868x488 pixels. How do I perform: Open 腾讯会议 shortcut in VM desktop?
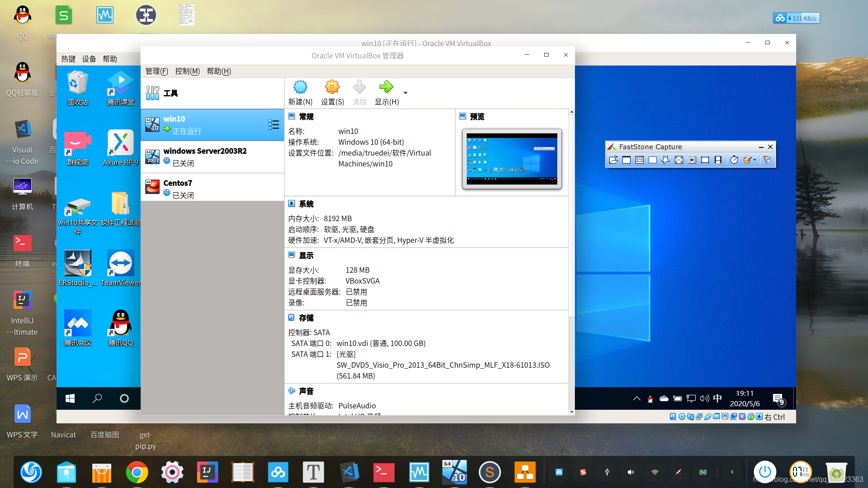[x=78, y=328]
